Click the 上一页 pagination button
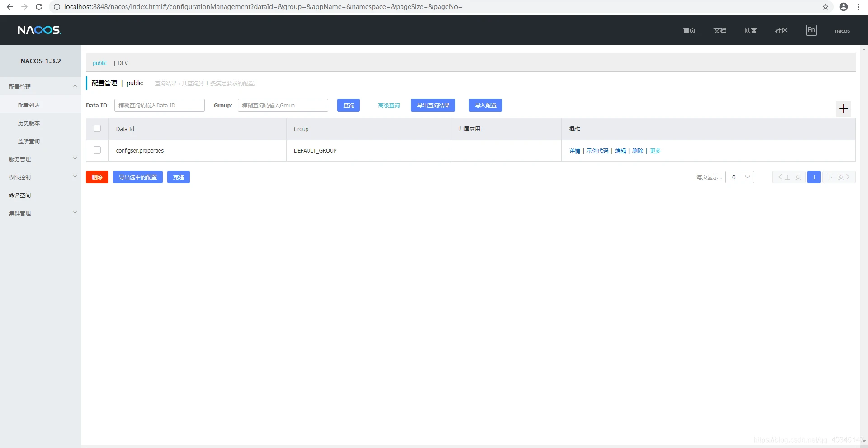The image size is (868, 448). coord(789,177)
